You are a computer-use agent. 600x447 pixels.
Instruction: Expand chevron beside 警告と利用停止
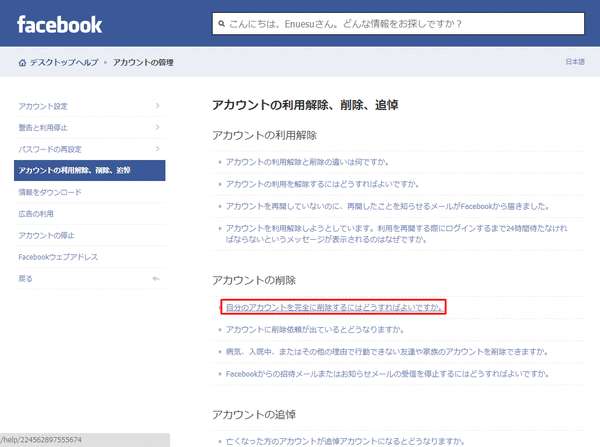pyautogui.click(x=158, y=127)
